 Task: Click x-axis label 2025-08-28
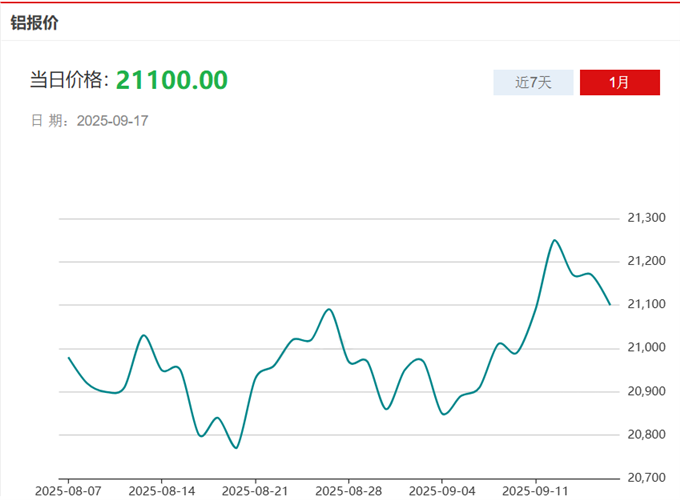[348, 491]
